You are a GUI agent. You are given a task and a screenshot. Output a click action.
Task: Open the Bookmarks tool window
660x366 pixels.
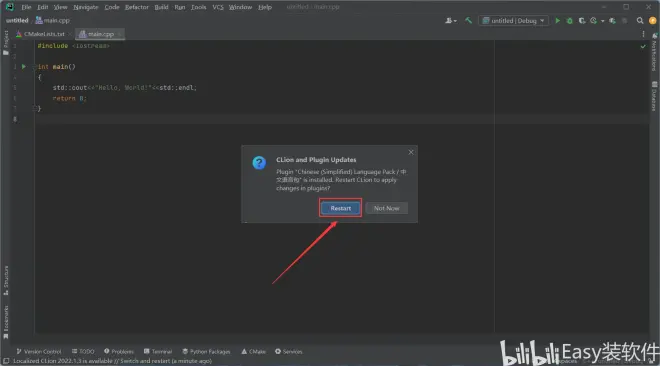click(6, 322)
